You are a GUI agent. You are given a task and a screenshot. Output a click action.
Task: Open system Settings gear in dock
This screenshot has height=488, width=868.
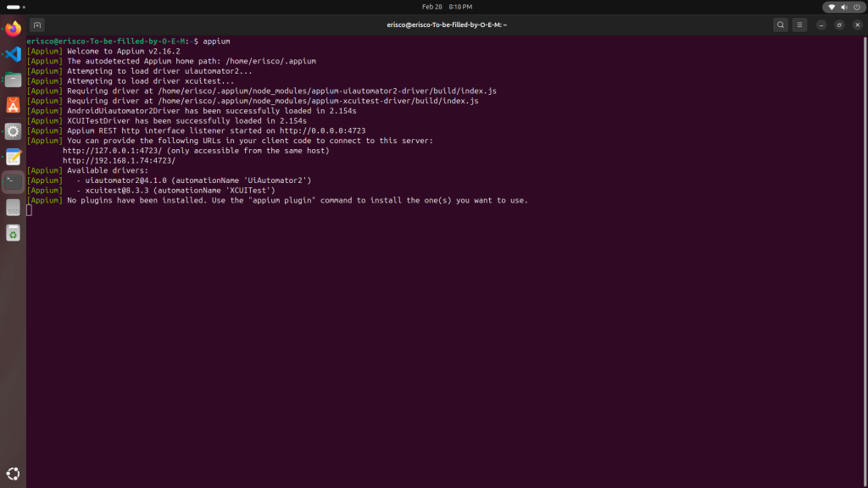click(x=13, y=131)
